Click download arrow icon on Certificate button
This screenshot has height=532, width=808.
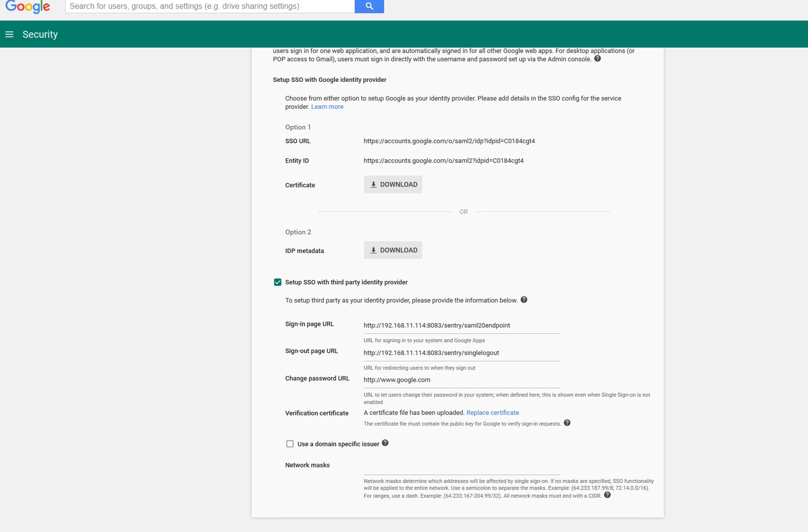coord(373,184)
